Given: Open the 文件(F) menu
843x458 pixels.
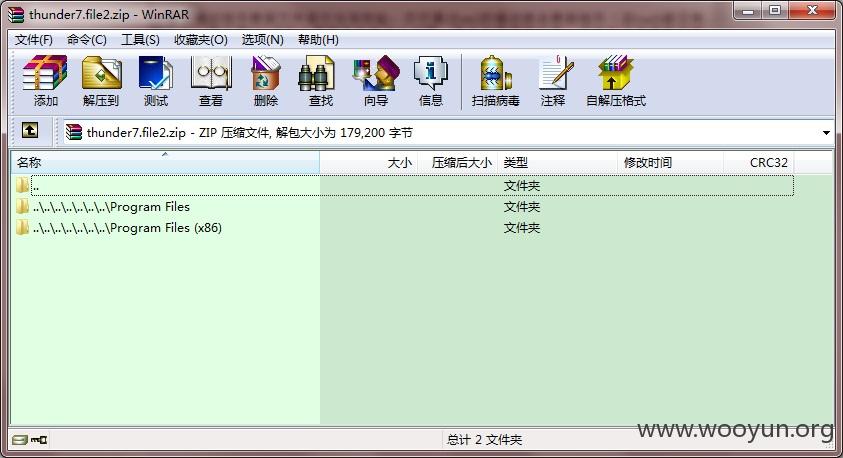Looking at the screenshot, I should pyautogui.click(x=33, y=40).
